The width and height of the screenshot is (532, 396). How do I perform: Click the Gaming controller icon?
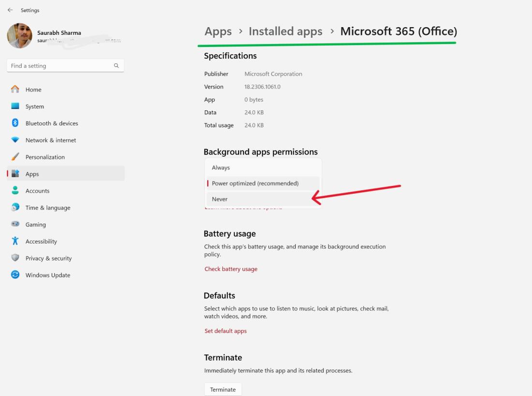pos(15,225)
